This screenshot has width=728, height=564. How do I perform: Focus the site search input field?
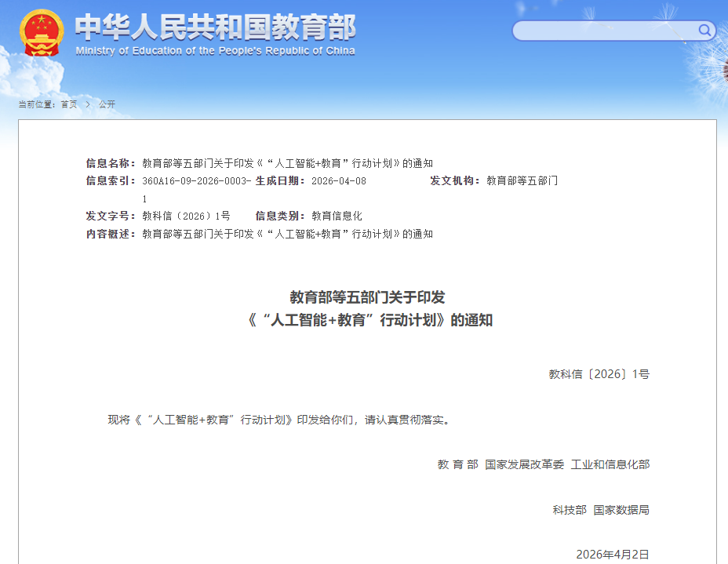pos(613,31)
